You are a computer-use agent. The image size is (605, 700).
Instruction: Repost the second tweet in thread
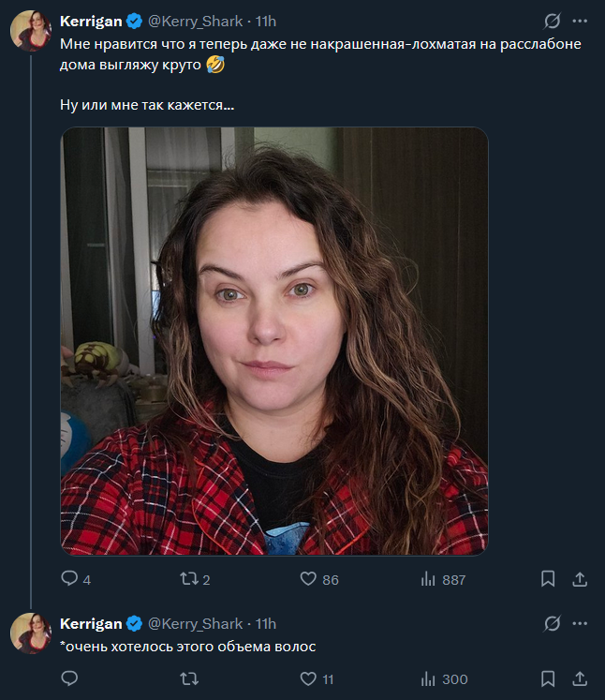(x=187, y=678)
